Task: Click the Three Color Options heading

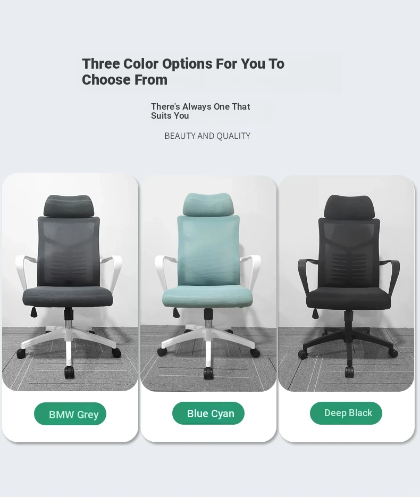Action: pos(183,72)
